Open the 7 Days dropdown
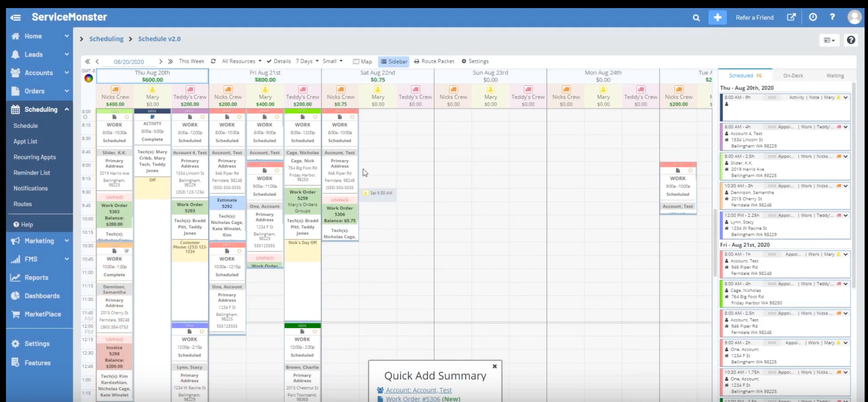The image size is (868, 402). coord(307,61)
